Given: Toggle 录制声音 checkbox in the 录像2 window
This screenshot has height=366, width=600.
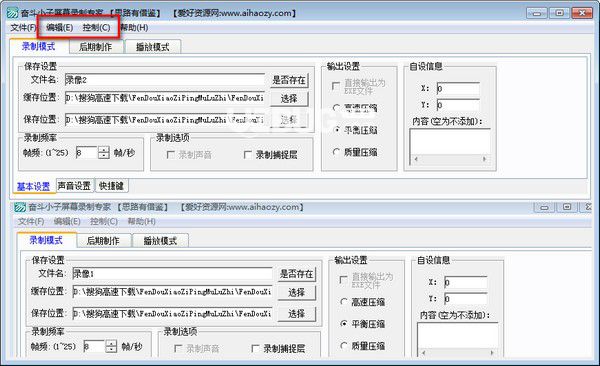Looking at the screenshot, I should (x=171, y=155).
